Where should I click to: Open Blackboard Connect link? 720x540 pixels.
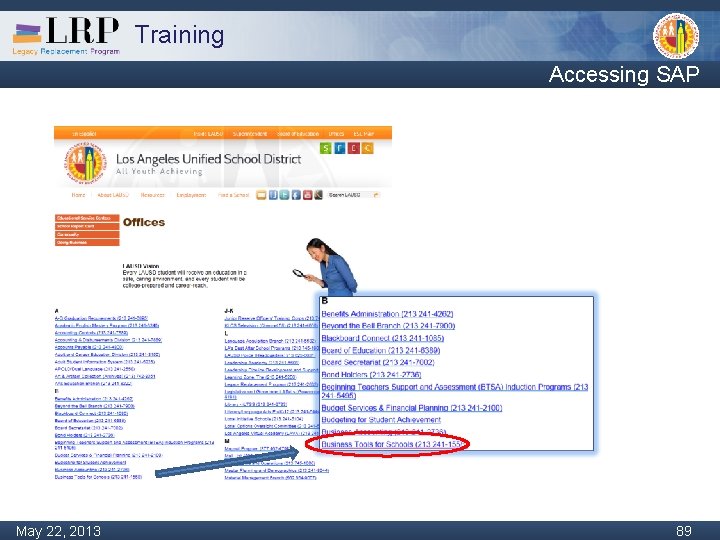[382, 338]
